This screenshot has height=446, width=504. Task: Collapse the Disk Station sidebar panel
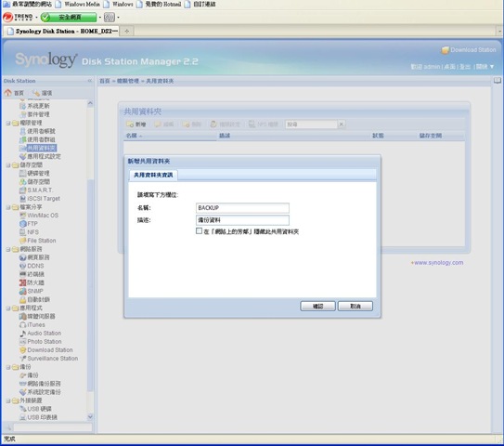(x=90, y=81)
